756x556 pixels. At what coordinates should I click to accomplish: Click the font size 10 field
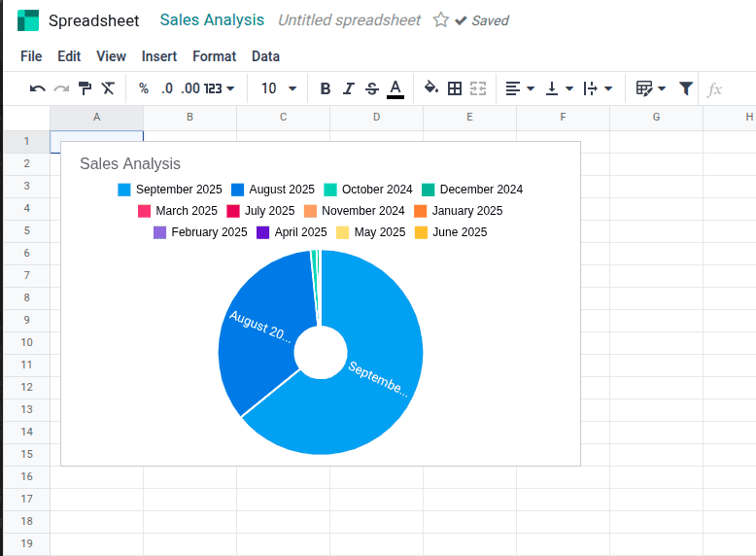click(x=268, y=88)
